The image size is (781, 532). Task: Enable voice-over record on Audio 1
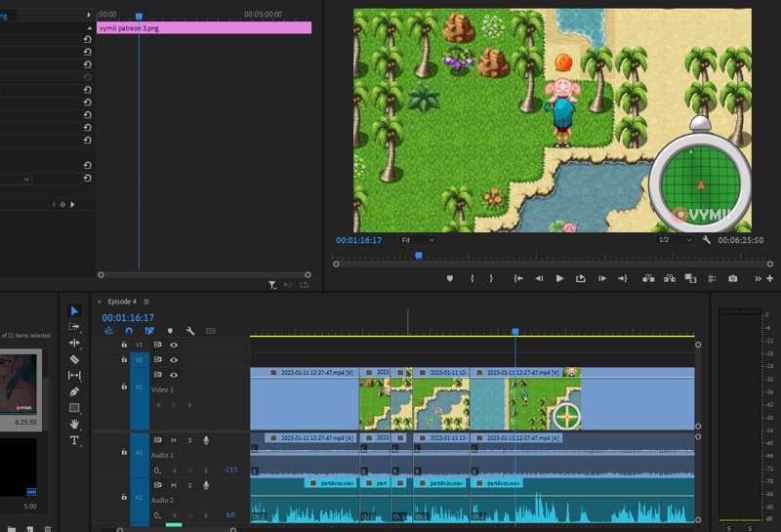[x=206, y=440]
